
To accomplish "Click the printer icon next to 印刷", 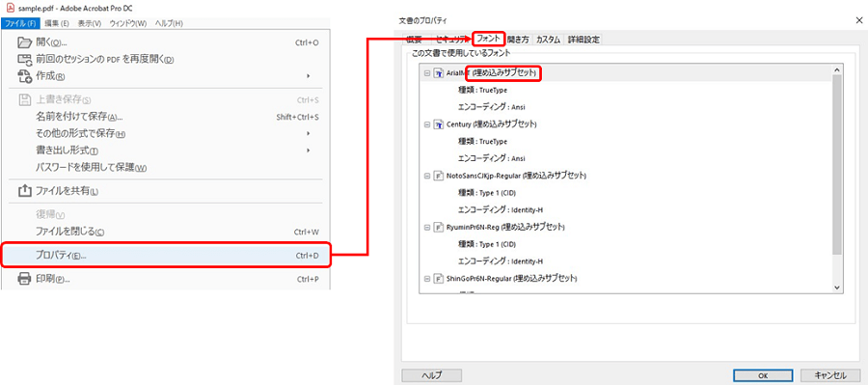I will [25, 279].
